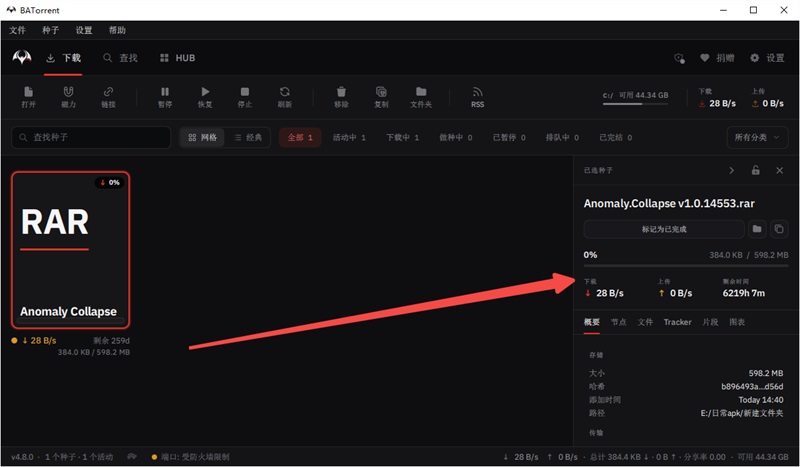Click the hash value b896493a...d56d

[752, 386]
